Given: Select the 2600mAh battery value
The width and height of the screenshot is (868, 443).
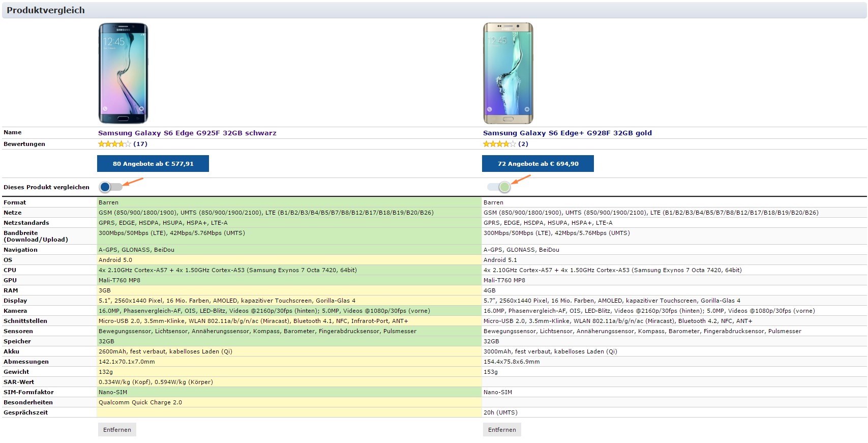Looking at the screenshot, I should 165,351.
